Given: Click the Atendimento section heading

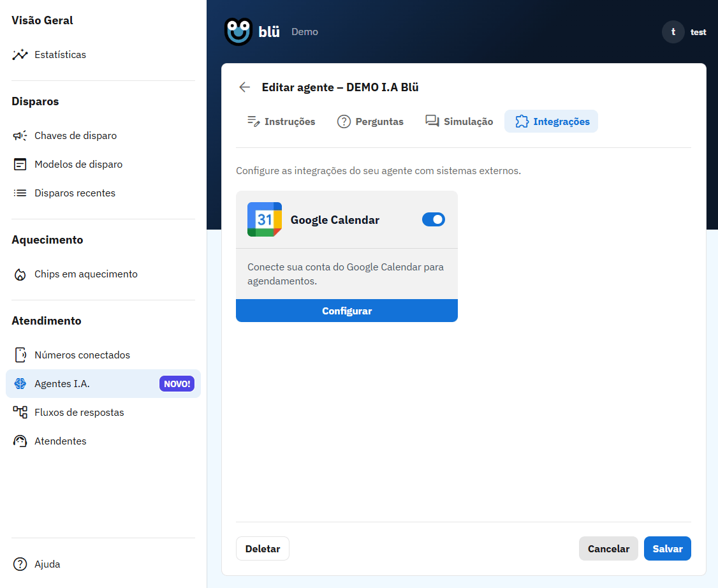Looking at the screenshot, I should tap(47, 321).
